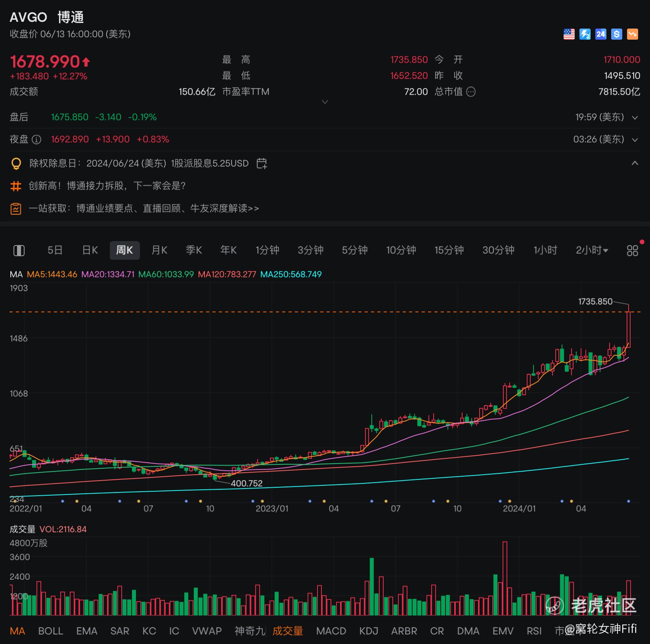Select the 30分钟 interval
The height and width of the screenshot is (644, 650).
[x=498, y=250]
